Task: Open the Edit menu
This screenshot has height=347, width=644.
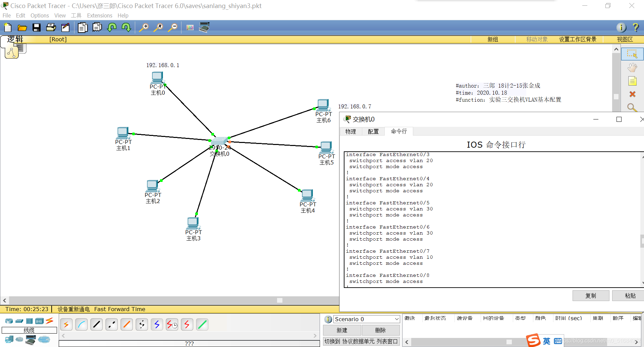Action: click(20, 15)
